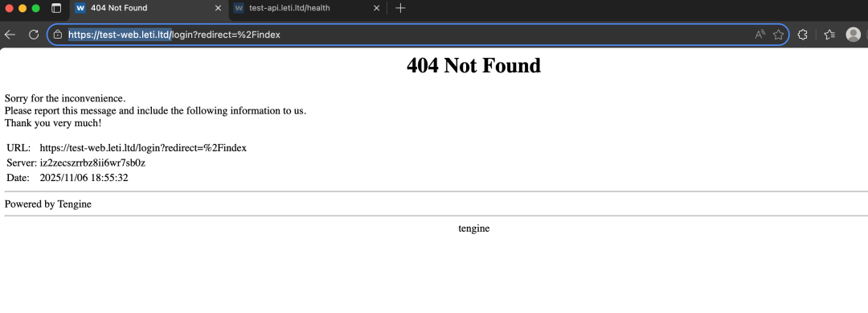
Task: Click the "Powered by Tengine" text
Action: click(x=48, y=204)
